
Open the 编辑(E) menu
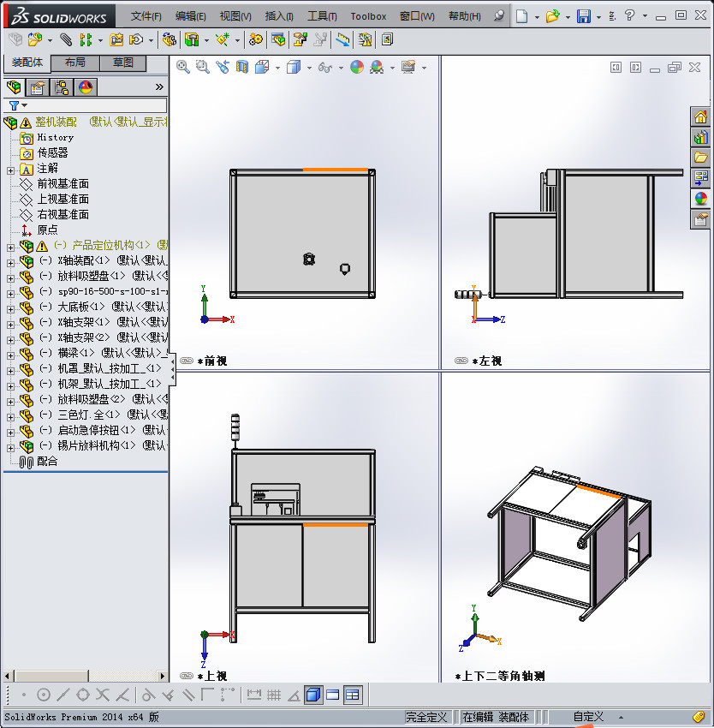click(x=191, y=16)
